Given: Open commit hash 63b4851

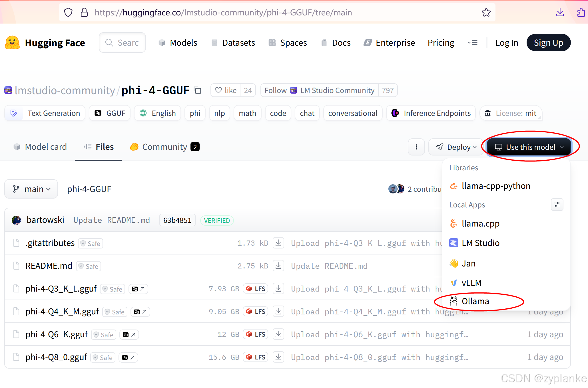Looking at the screenshot, I should point(177,220).
